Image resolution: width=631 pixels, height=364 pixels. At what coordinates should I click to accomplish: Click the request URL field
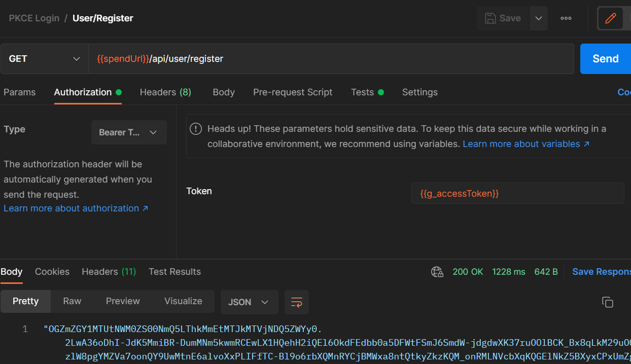(x=332, y=59)
